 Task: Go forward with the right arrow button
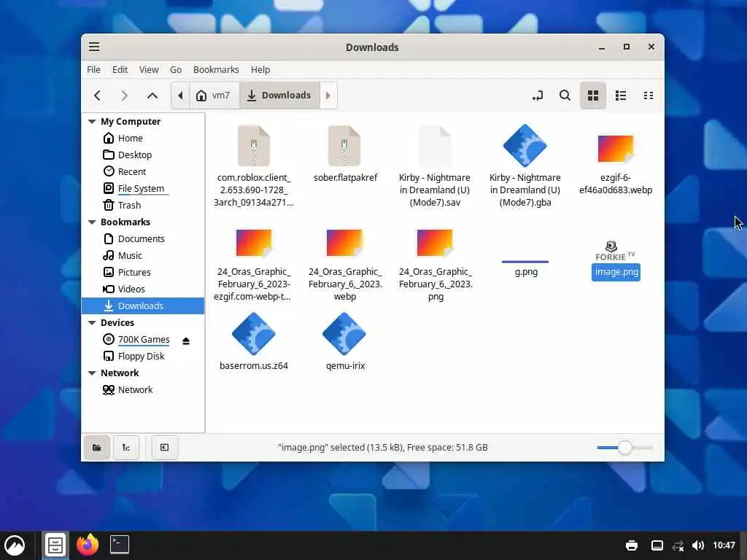tap(124, 96)
